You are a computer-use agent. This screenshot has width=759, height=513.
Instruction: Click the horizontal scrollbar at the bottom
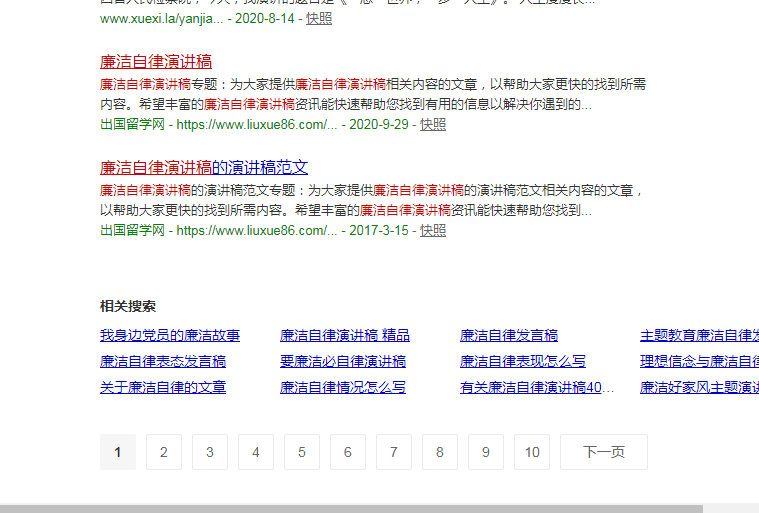pos(350,508)
